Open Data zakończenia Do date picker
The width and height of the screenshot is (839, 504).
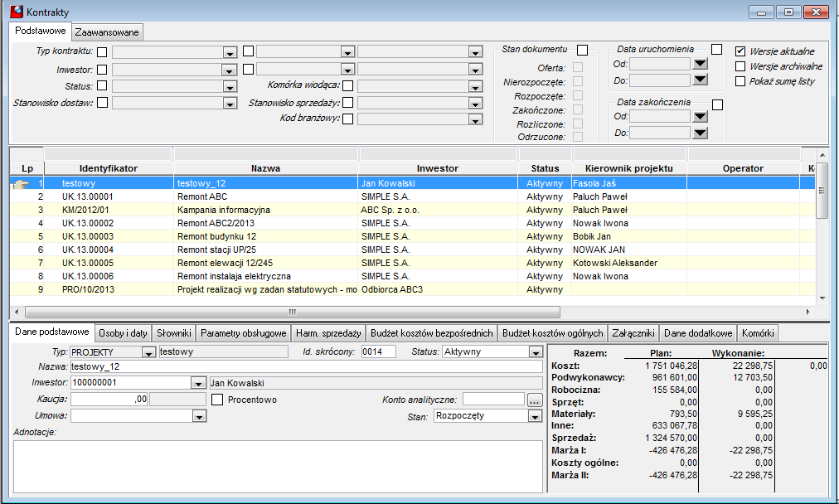point(700,133)
